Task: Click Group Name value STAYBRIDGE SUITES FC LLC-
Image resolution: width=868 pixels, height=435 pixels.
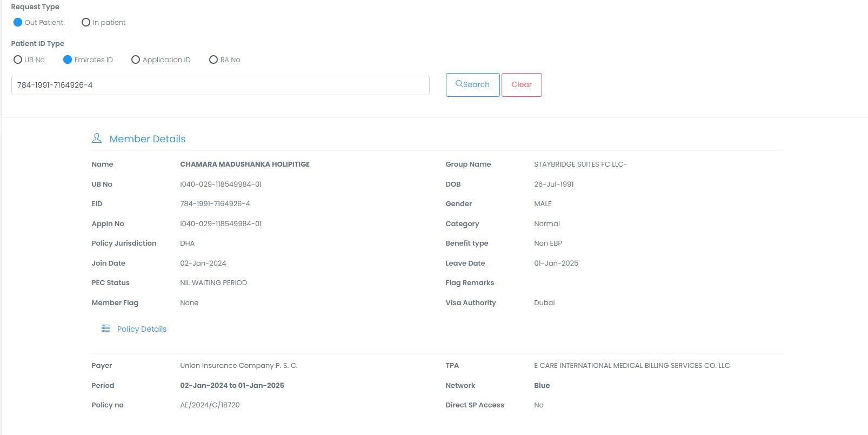Action: point(580,164)
